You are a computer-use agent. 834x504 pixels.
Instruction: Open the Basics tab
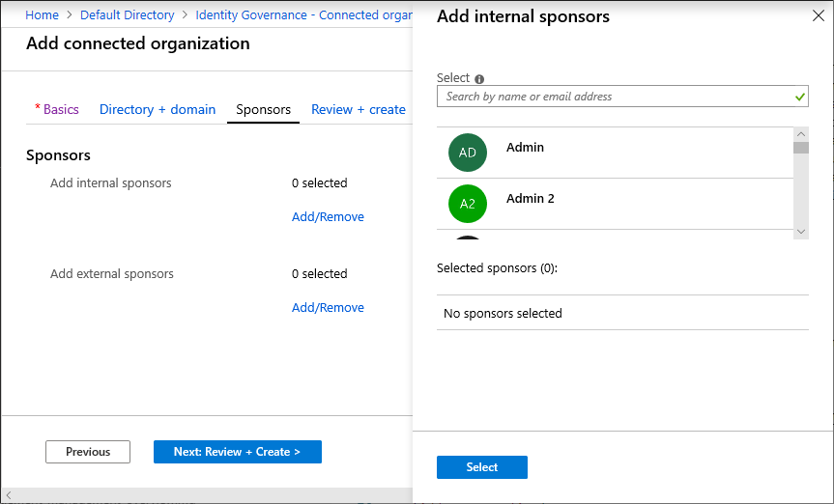coord(60,109)
